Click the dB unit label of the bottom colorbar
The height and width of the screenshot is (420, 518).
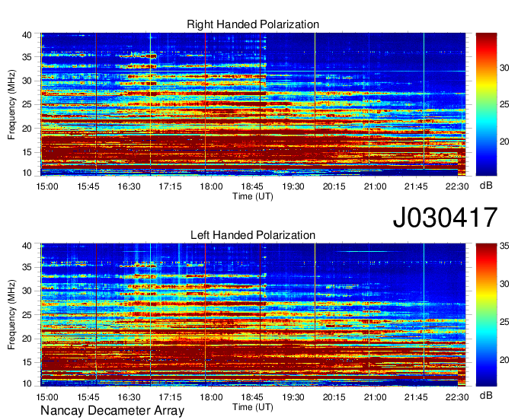(x=486, y=395)
